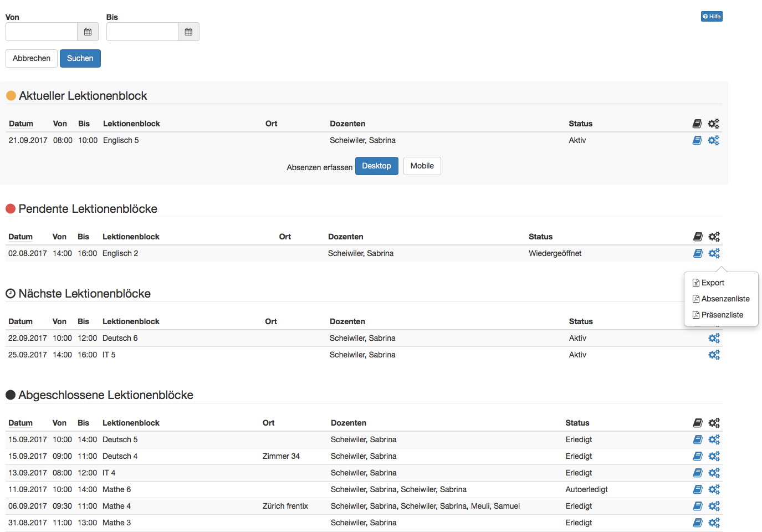Select Präsenzliste in the popup menu

click(722, 315)
